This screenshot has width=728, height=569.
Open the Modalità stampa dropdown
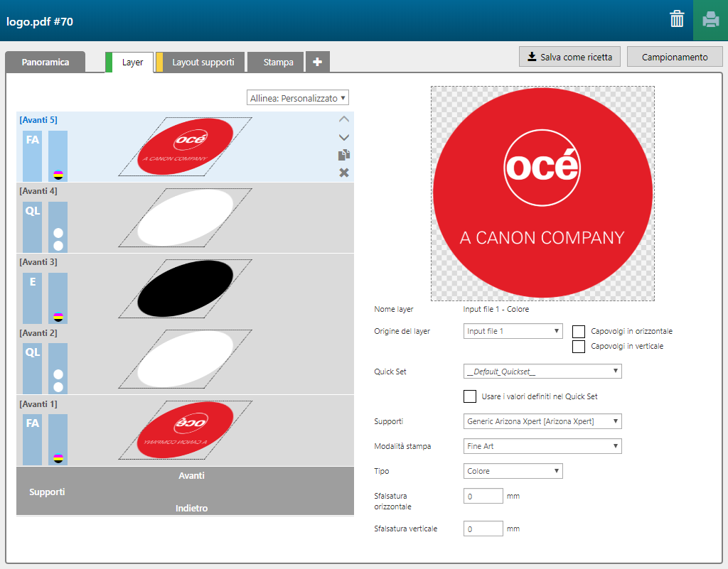pos(542,446)
